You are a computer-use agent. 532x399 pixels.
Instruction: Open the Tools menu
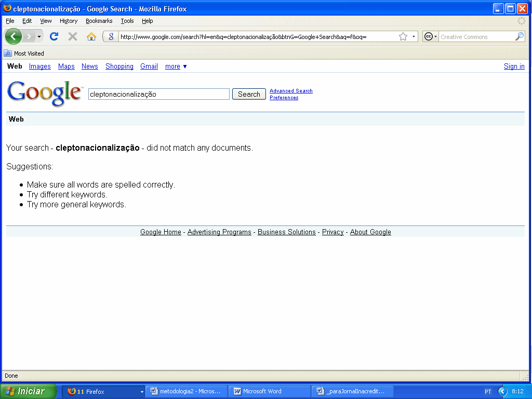pyautogui.click(x=127, y=21)
